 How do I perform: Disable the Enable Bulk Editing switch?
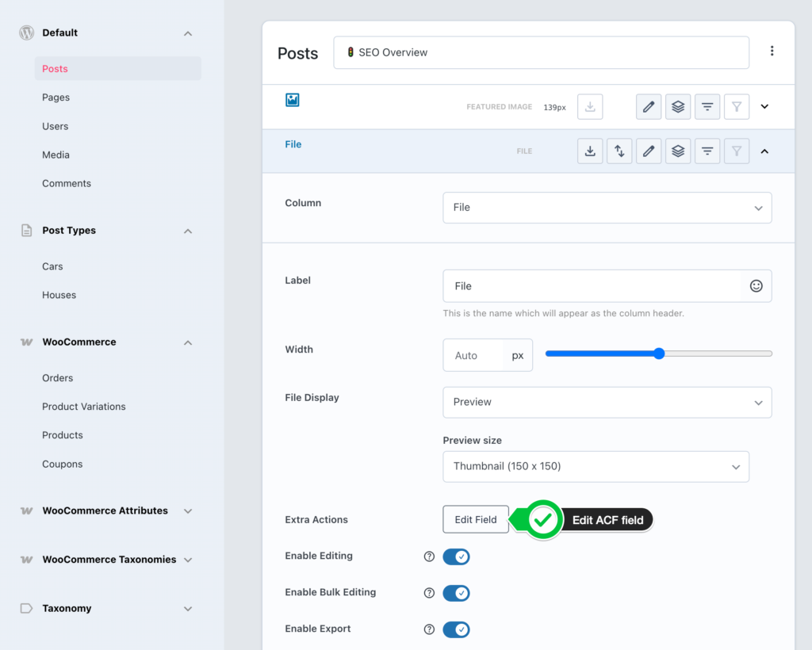(x=456, y=593)
